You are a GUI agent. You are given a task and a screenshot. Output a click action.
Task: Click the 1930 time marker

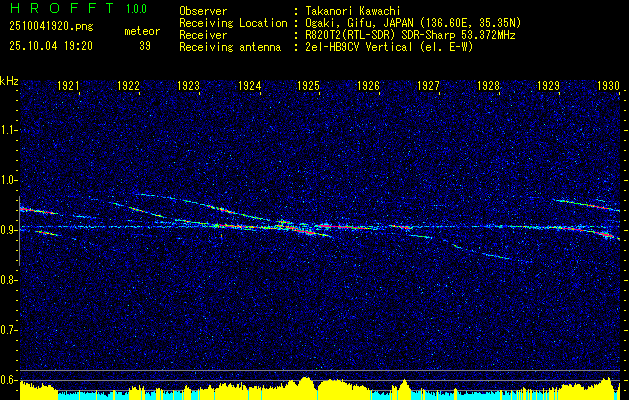(609, 85)
